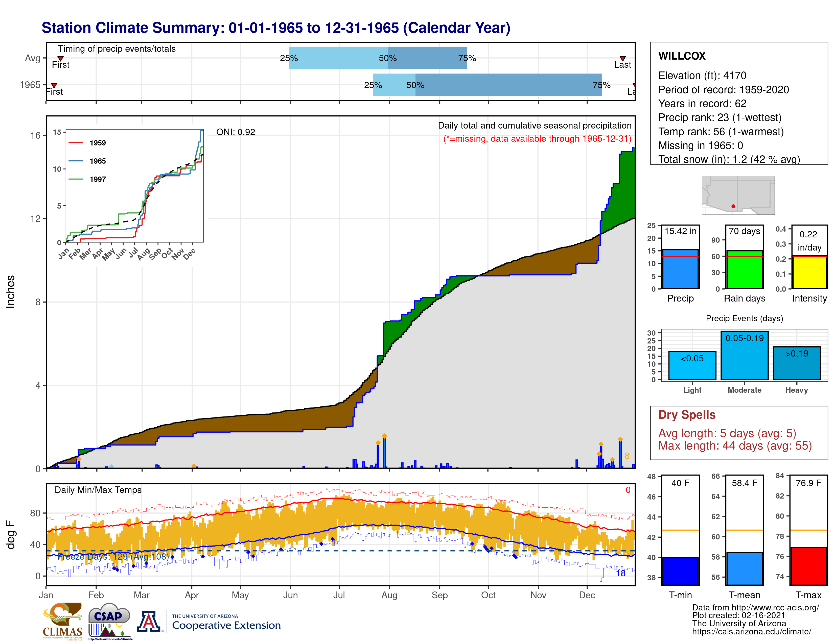Click 'Temp rank: 56 (1-warmest)' text
The width and height of the screenshot is (834, 644).
721,132
